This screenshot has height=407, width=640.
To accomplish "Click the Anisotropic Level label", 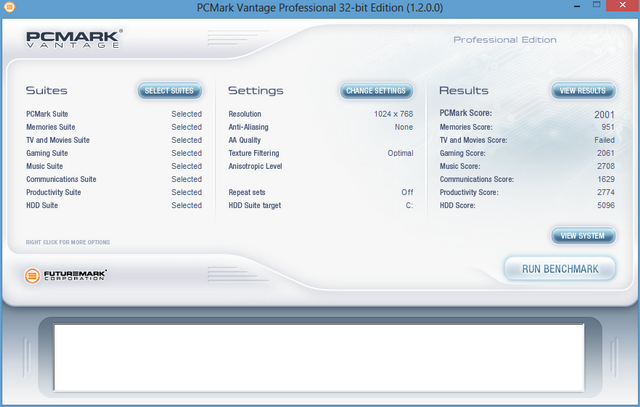I will pos(256,166).
